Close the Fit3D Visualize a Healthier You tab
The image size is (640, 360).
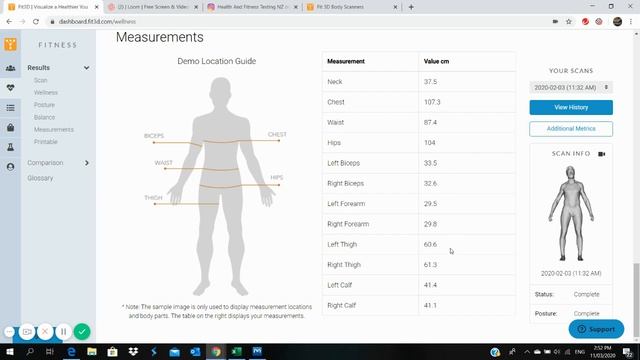(x=97, y=7)
